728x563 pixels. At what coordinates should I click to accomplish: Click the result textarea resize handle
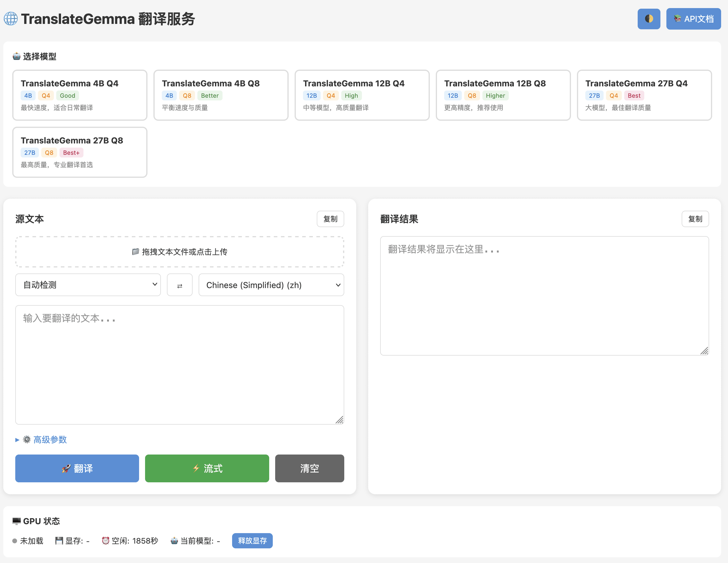[704, 351]
